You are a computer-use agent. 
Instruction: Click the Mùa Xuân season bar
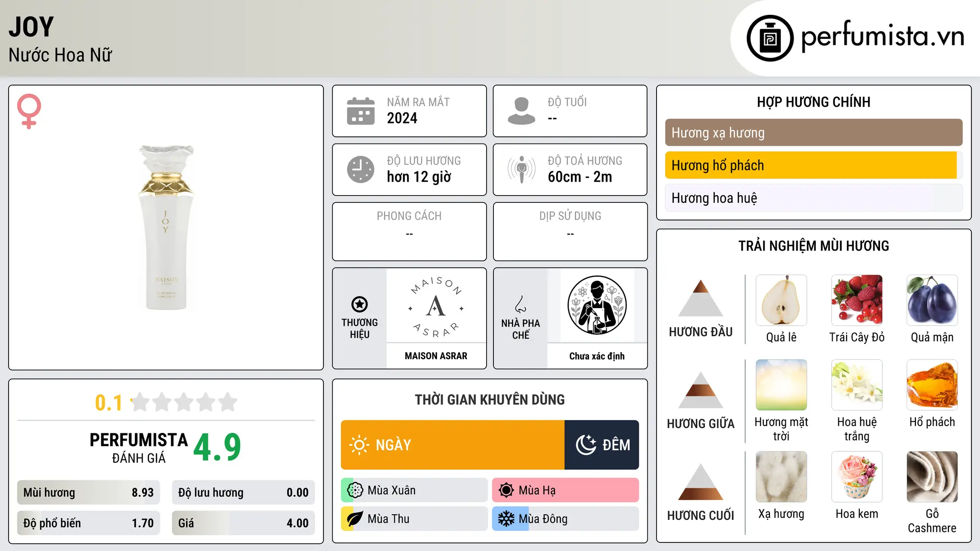414,490
